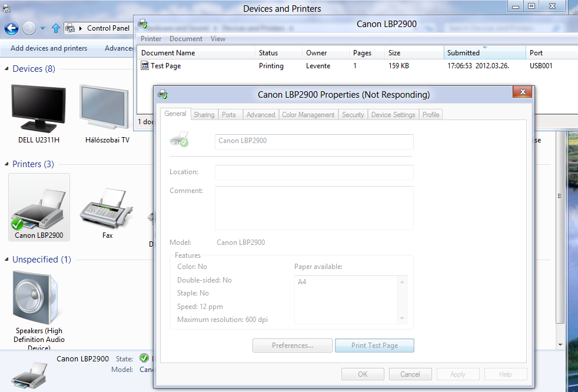Screen dimensions: 578x392
Task: Collapse the Unspecified (1) group
Action: pos(6,259)
